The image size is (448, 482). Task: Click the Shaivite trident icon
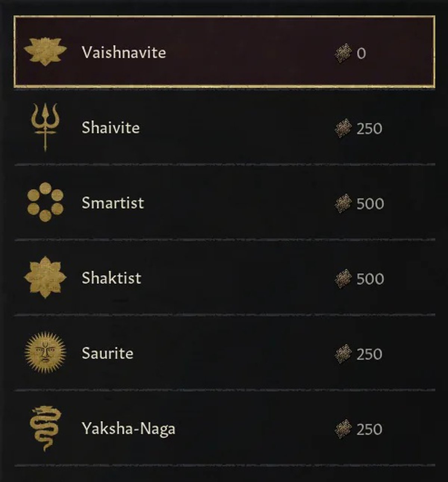[x=45, y=127]
